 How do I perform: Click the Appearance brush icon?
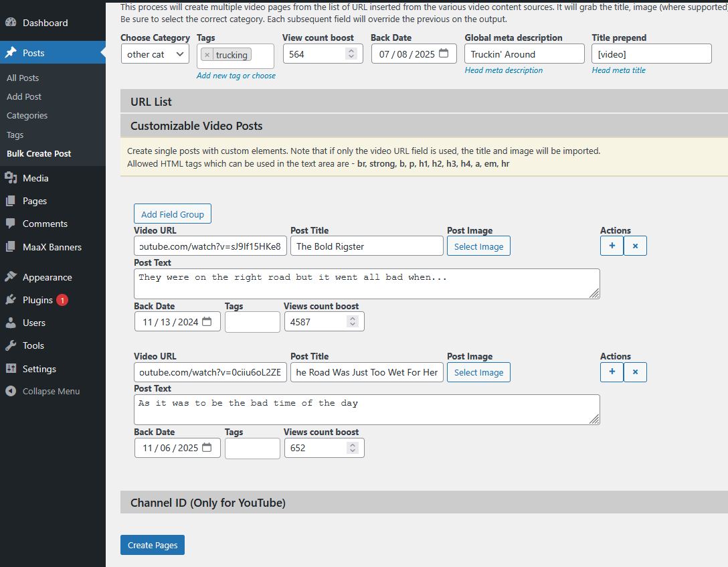click(11, 277)
